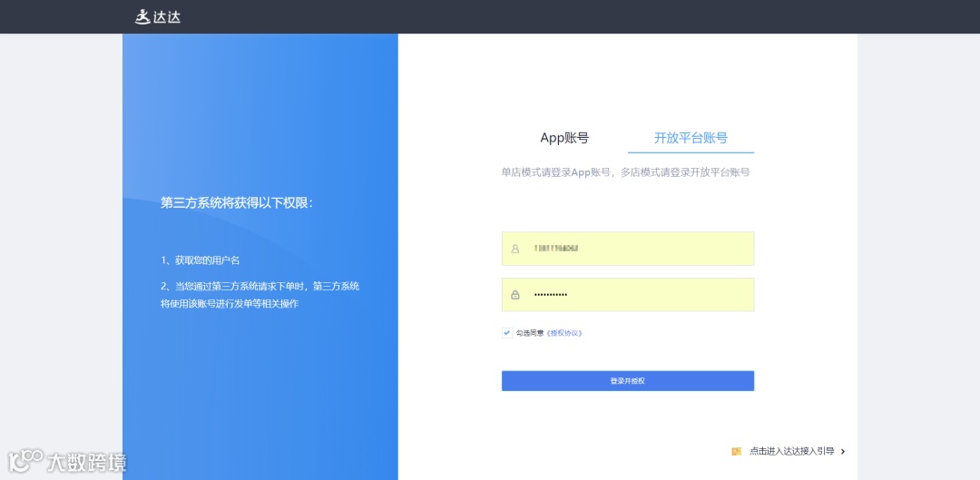Click the 达达 logo in header
980x480 pixels.
click(x=158, y=17)
